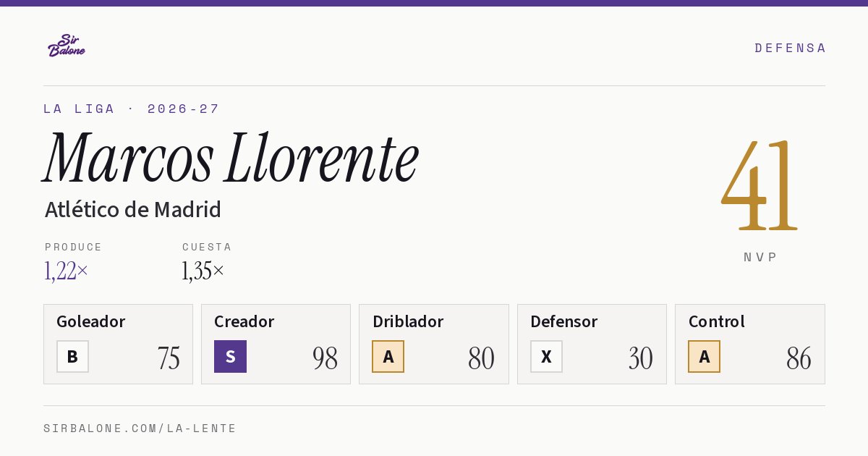Click the Creador score 98
The image size is (868, 456).
[325, 358]
